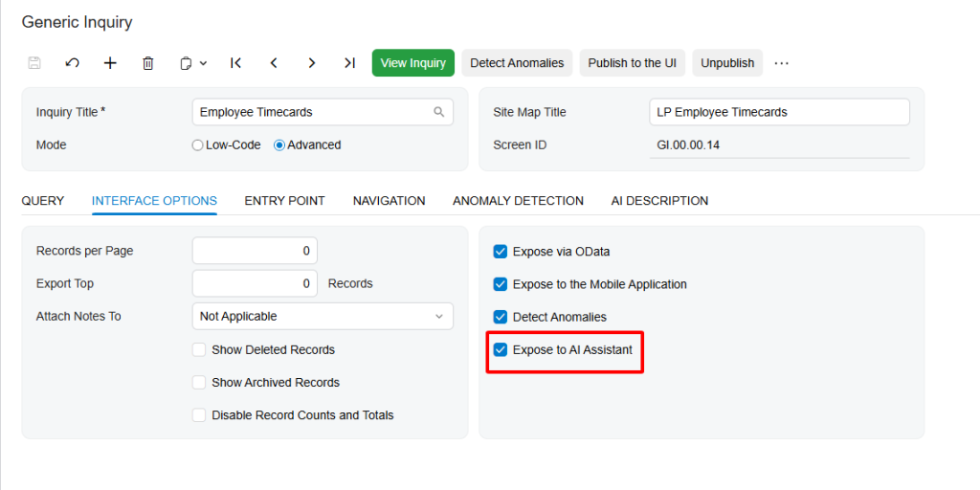The height and width of the screenshot is (490, 980).
Task: Enable Show Archived Records checkbox
Action: tap(199, 383)
